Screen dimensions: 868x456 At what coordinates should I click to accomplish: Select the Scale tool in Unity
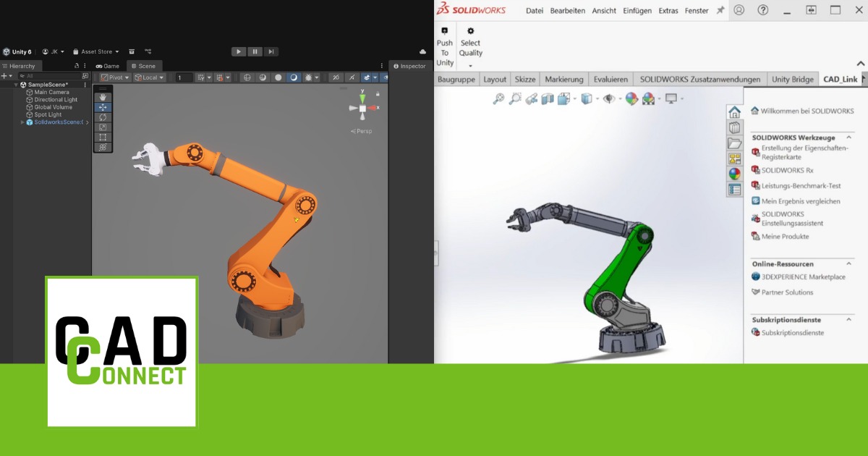[103, 127]
